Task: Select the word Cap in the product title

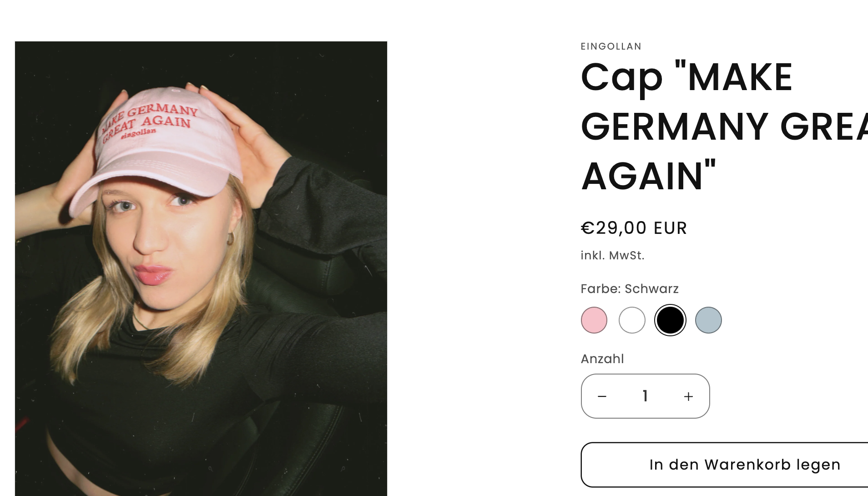Action: [x=621, y=77]
